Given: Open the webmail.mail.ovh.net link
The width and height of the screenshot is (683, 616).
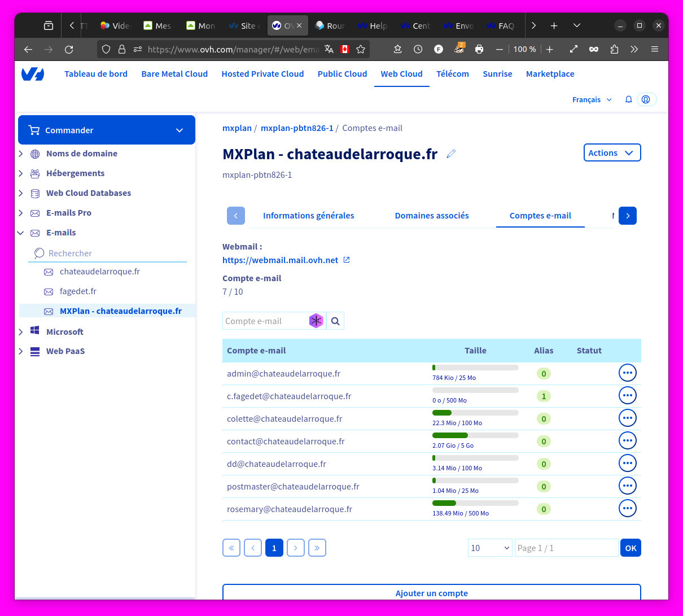Looking at the screenshot, I should pyautogui.click(x=281, y=260).
